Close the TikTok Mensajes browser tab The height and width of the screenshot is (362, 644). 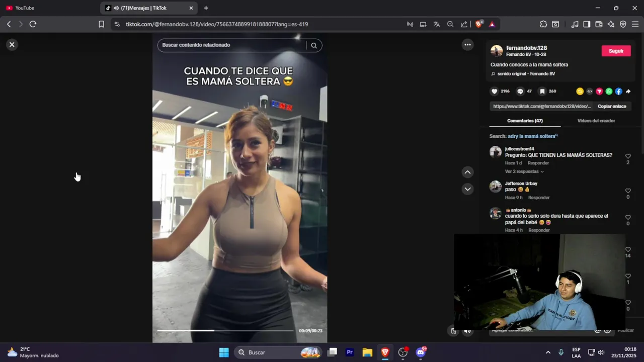pyautogui.click(x=191, y=8)
